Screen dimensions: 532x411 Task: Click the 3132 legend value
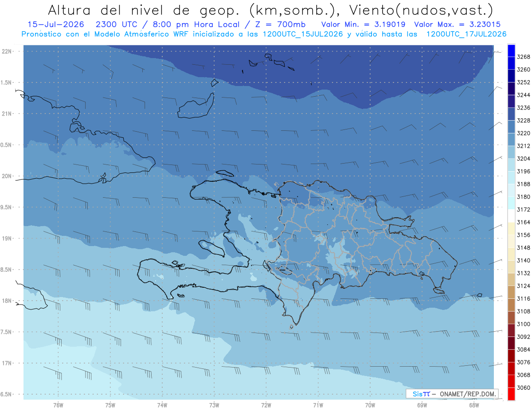point(524,273)
